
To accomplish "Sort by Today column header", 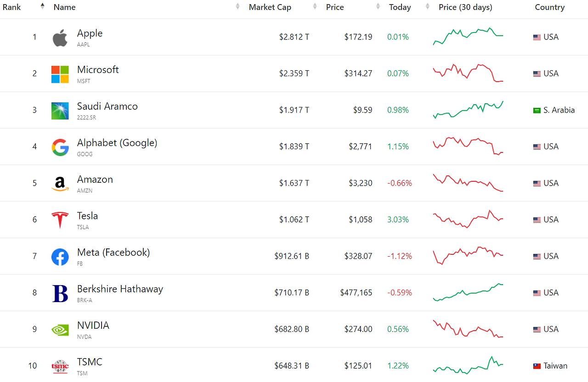I will tap(400, 7).
